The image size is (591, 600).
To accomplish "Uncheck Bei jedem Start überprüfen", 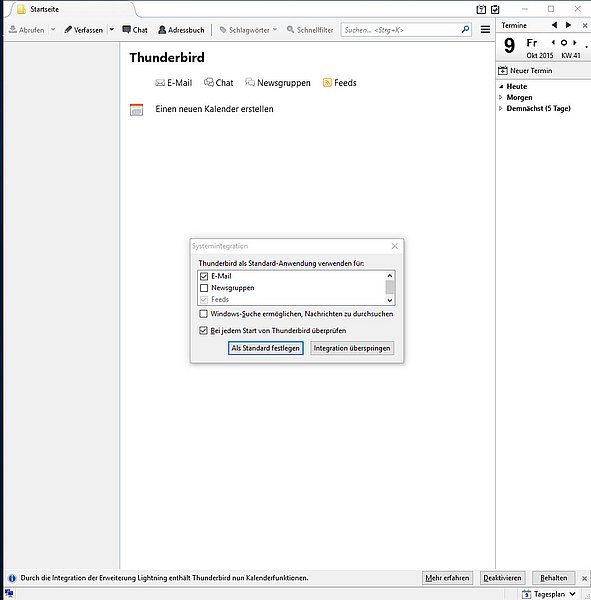I will [203, 330].
